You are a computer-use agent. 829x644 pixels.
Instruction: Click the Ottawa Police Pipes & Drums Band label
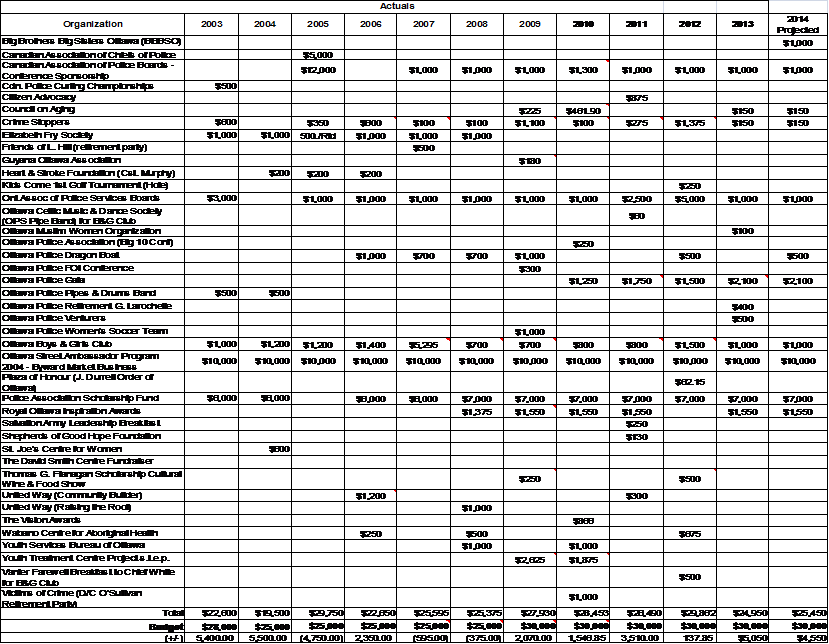click(79, 293)
